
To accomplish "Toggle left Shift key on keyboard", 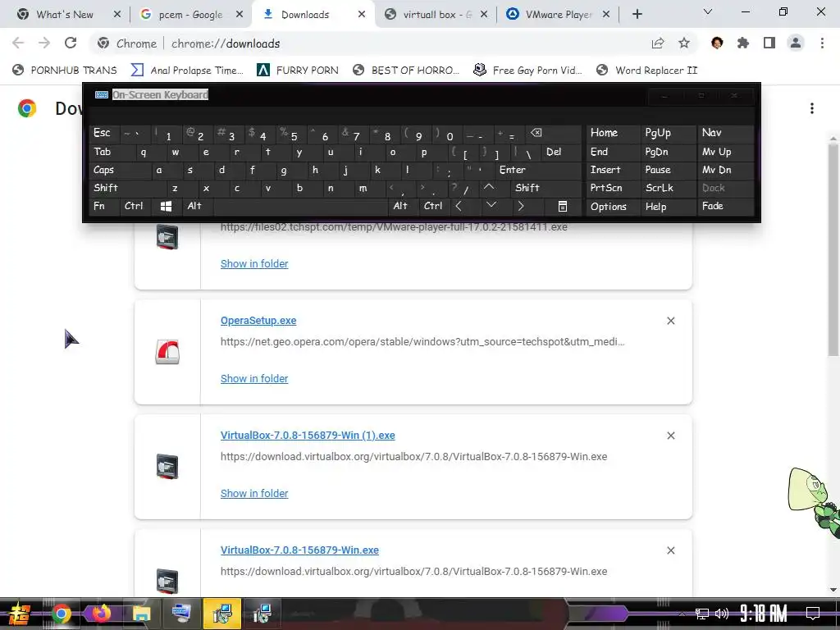I will [127, 188].
